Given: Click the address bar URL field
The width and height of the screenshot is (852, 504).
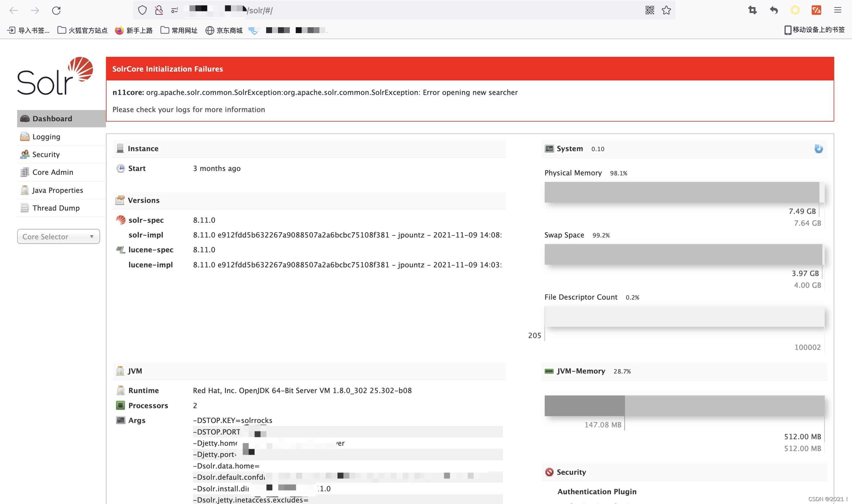Looking at the screenshot, I should 404,10.
